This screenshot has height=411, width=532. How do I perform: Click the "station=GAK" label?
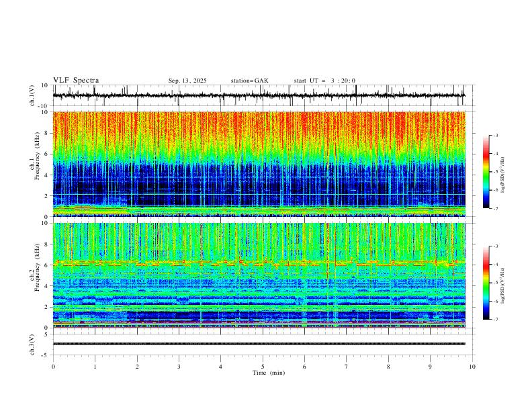coord(249,81)
